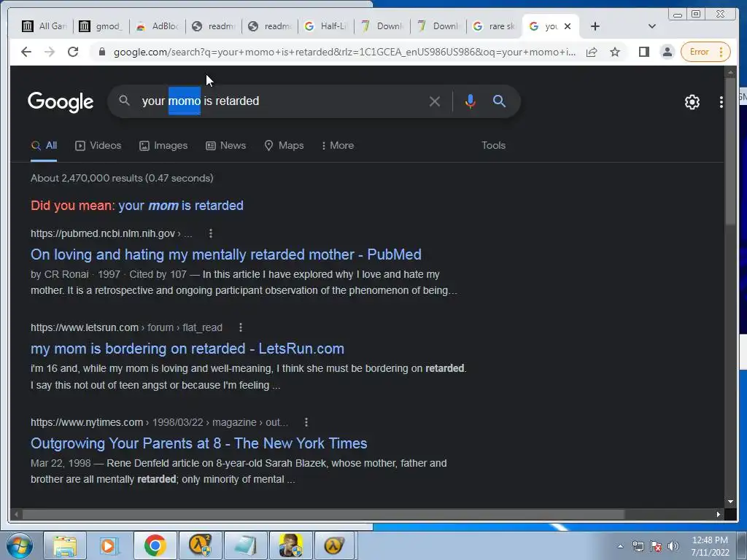Open Windows Explorer from taskbar

[65, 545]
